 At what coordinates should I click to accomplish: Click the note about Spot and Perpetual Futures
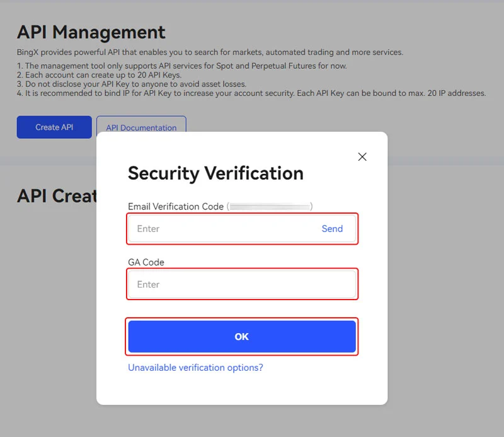point(183,66)
